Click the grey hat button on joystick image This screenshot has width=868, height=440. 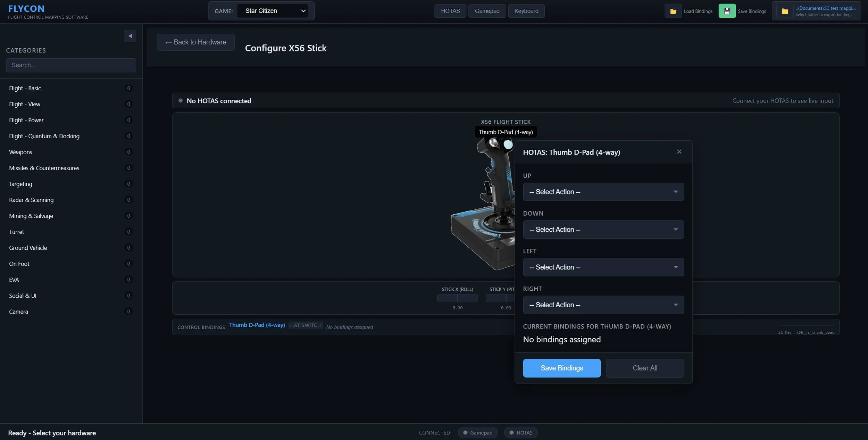pyautogui.click(x=493, y=142)
